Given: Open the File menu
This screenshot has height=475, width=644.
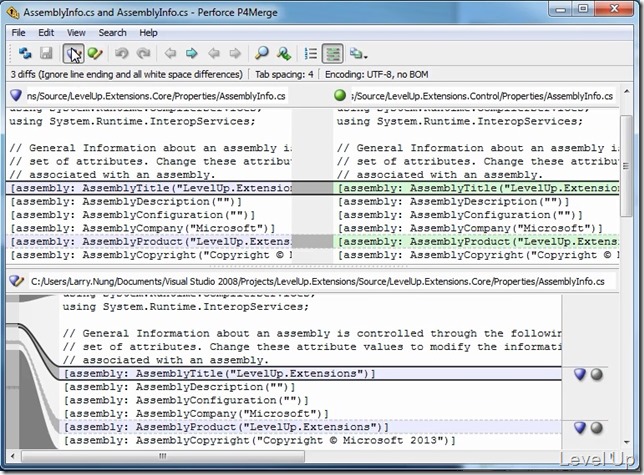Looking at the screenshot, I should (18, 33).
